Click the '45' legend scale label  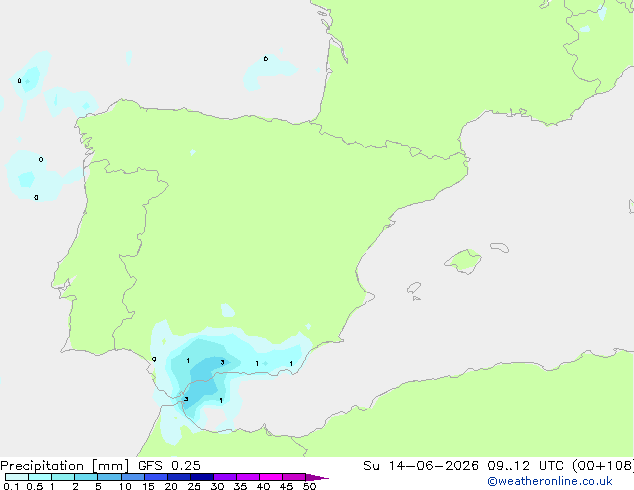tap(286, 486)
